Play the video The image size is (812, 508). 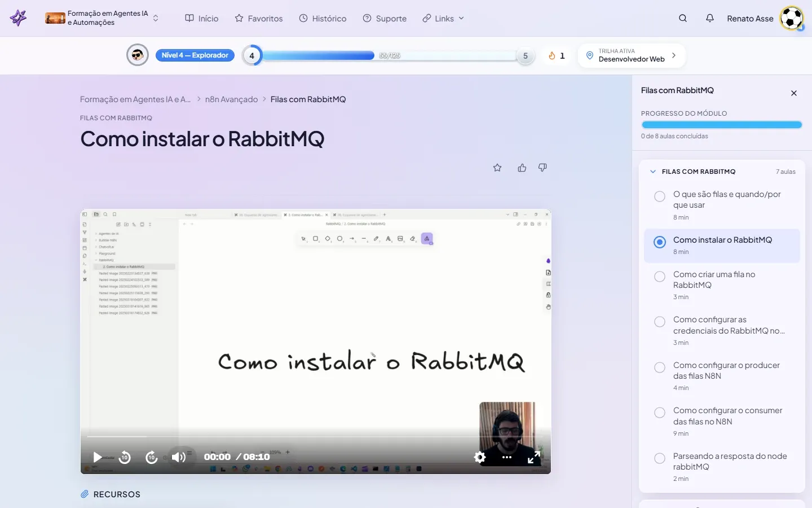click(x=98, y=457)
